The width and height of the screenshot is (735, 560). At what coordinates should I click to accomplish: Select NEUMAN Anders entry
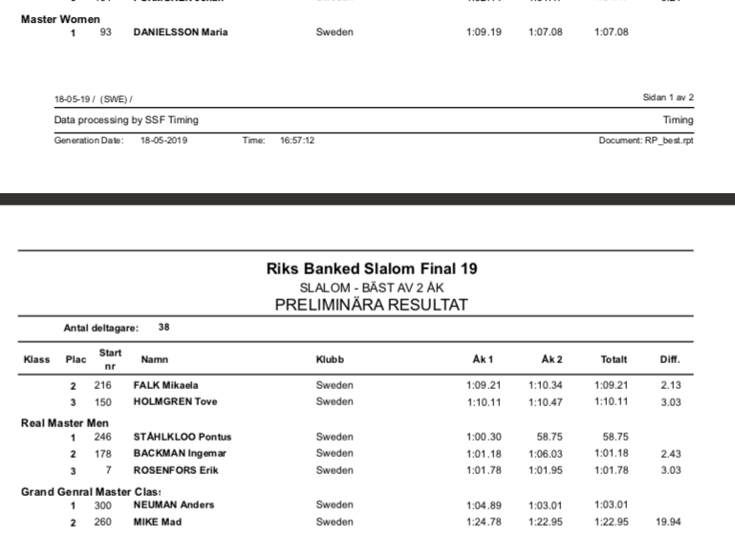click(x=174, y=505)
